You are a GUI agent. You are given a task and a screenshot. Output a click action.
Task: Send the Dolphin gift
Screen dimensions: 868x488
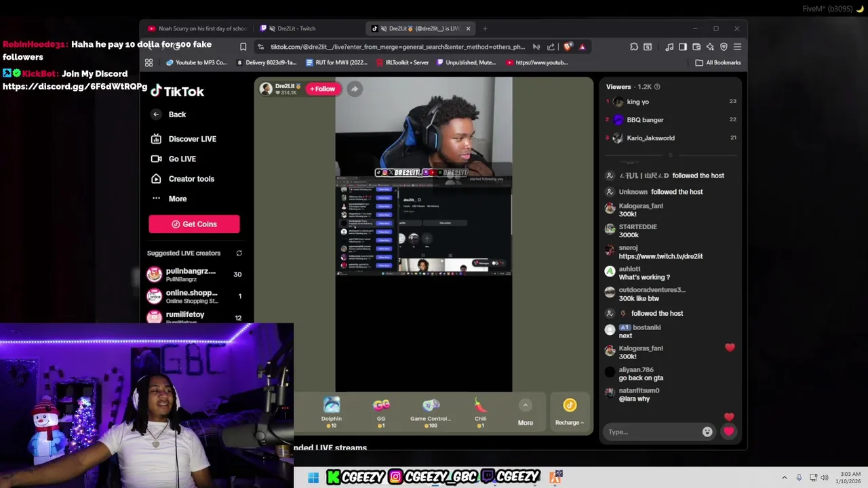[332, 413]
